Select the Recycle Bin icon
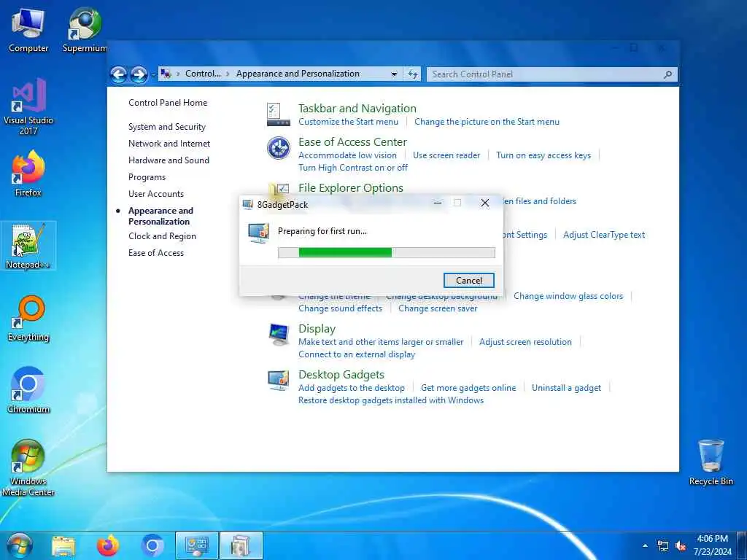This screenshot has width=747, height=560. [x=711, y=463]
